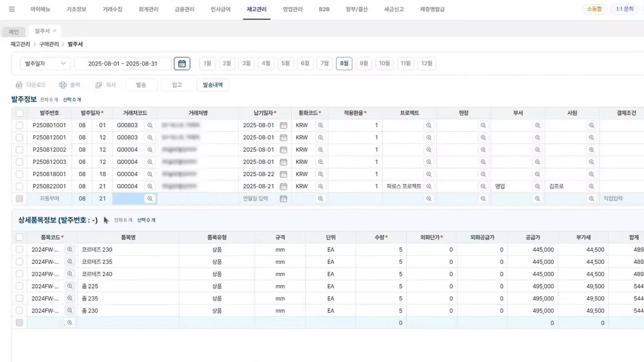
Task: Go to the 세금신고 menu
Action: [393, 9]
